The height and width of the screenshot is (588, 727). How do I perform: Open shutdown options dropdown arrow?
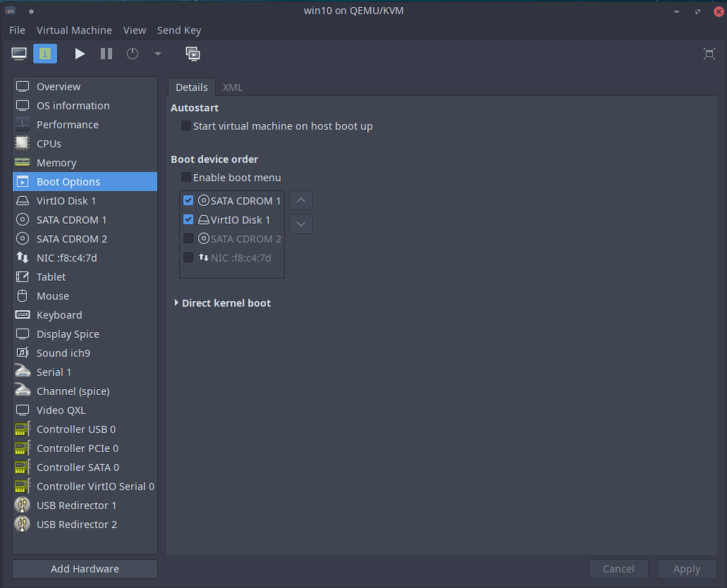158,53
